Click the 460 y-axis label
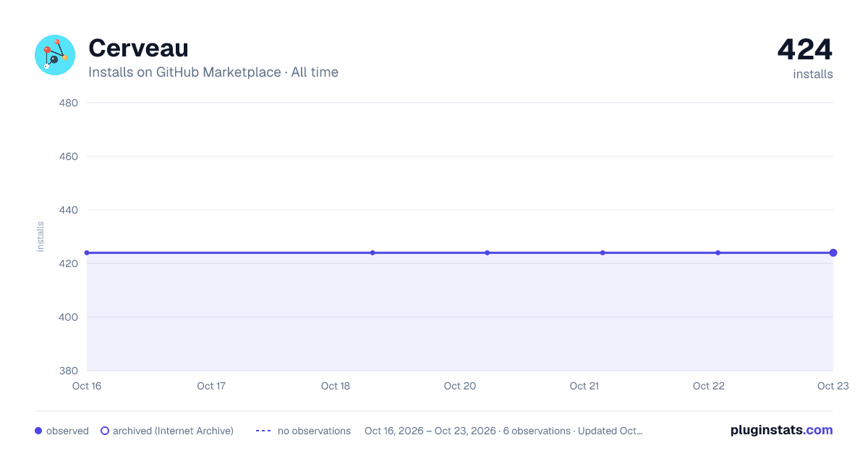Viewport: 868px width, 456px height. 68,156
